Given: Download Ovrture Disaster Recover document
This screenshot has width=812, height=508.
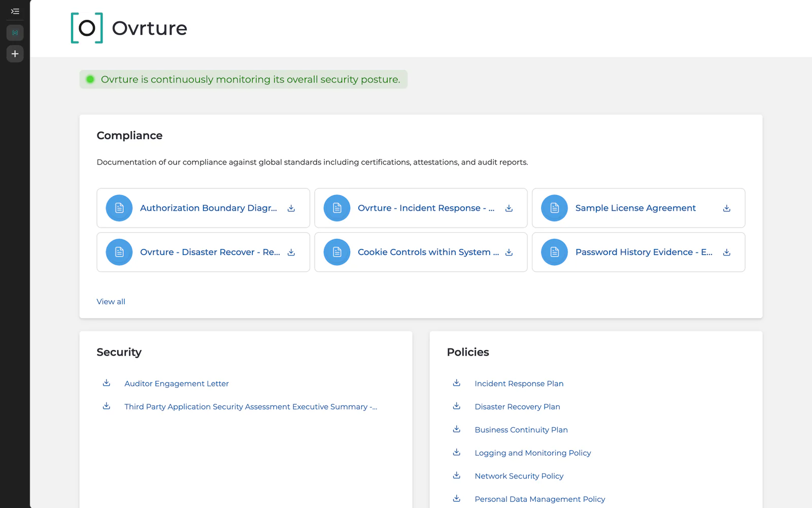Looking at the screenshot, I should click(x=291, y=252).
